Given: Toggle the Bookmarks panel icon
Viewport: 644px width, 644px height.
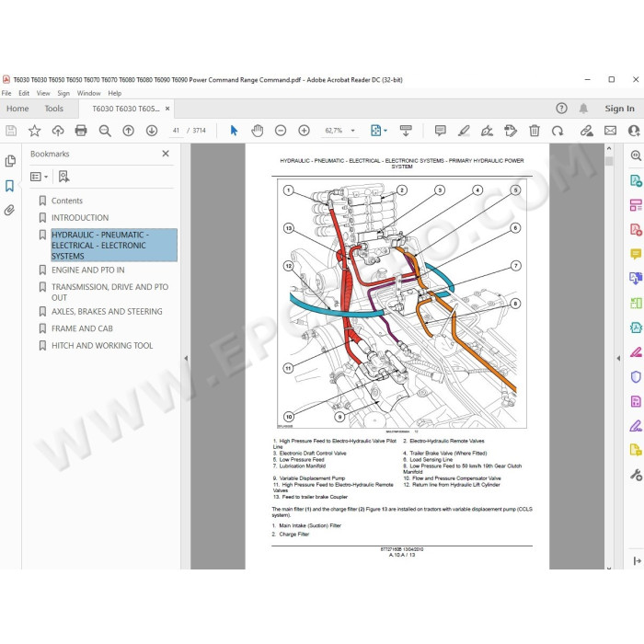Looking at the screenshot, I should click(9, 186).
